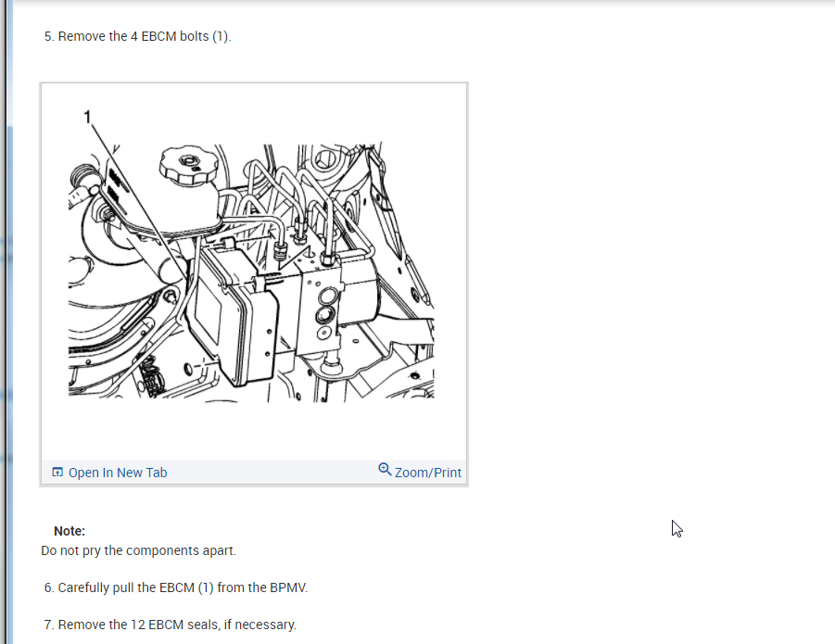The image size is (835, 644).
Task: Select the Zoom/Print text link
Action: point(427,473)
